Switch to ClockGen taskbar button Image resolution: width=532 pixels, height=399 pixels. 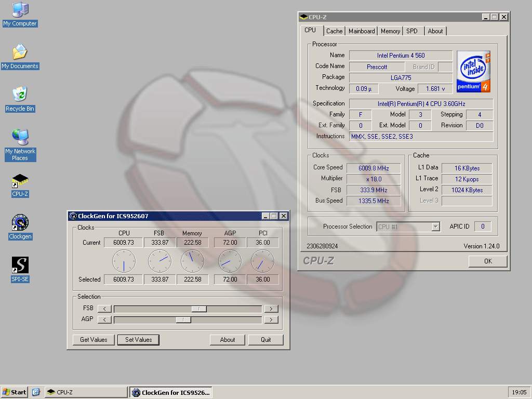tap(171, 393)
